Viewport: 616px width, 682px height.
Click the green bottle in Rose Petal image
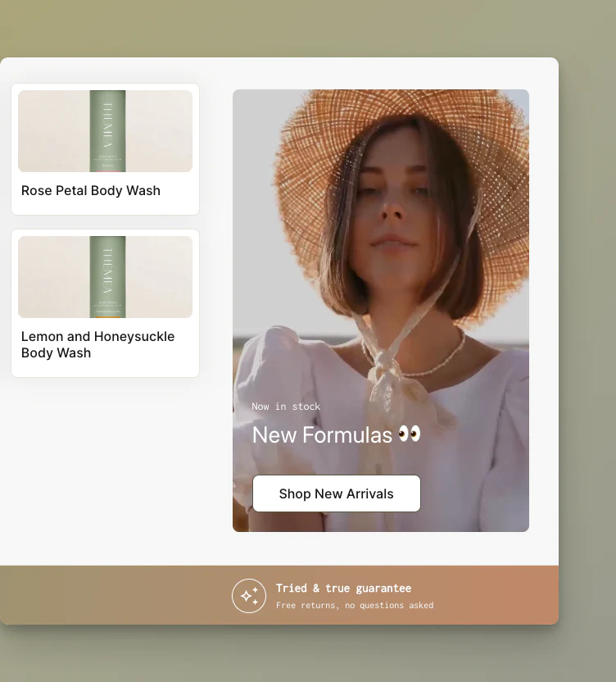[x=107, y=131]
